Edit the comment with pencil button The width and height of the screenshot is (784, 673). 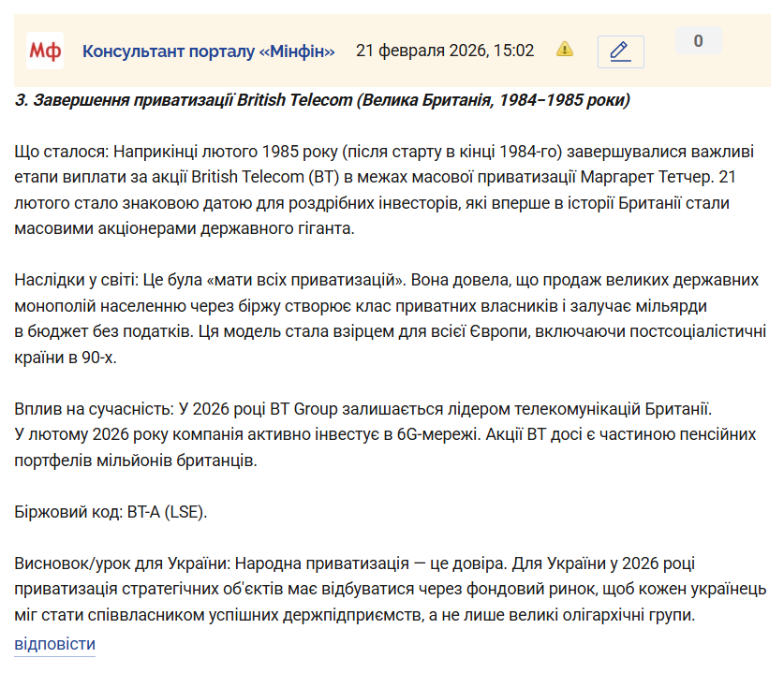click(x=620, y=51)
